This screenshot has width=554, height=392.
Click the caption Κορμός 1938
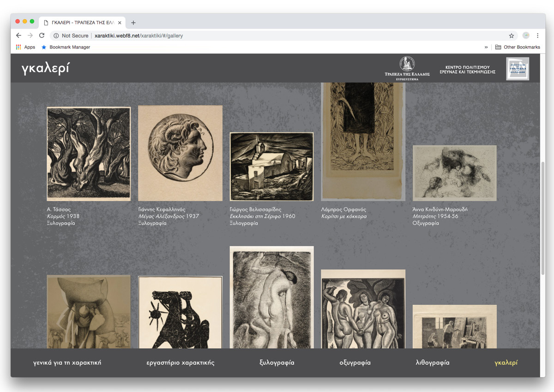point(63,216)
